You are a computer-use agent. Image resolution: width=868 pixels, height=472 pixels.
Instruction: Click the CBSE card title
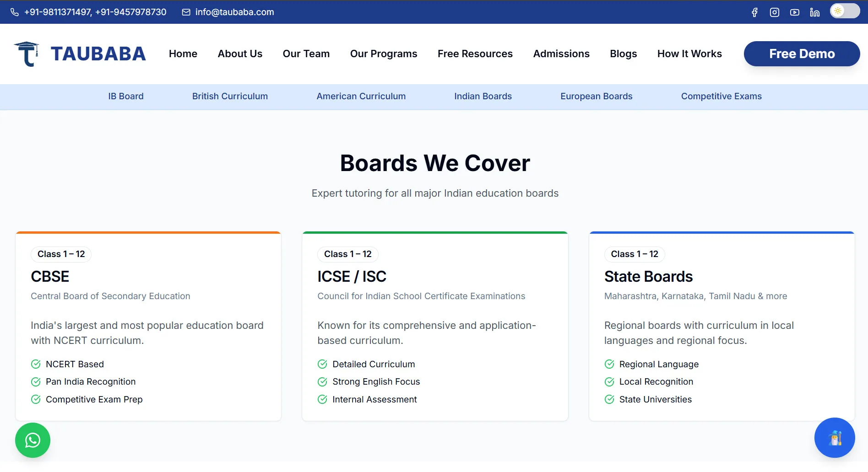pos(50,277)
